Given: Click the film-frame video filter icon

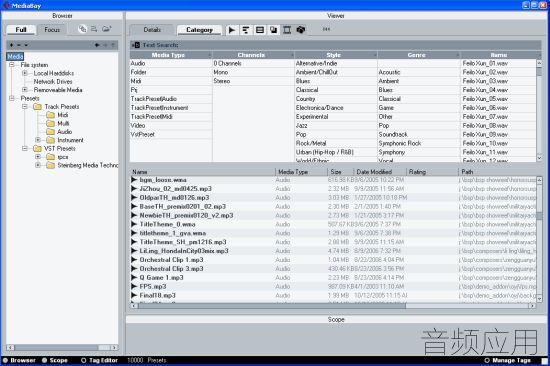Looking at the screenshot, I should (287, 30).
